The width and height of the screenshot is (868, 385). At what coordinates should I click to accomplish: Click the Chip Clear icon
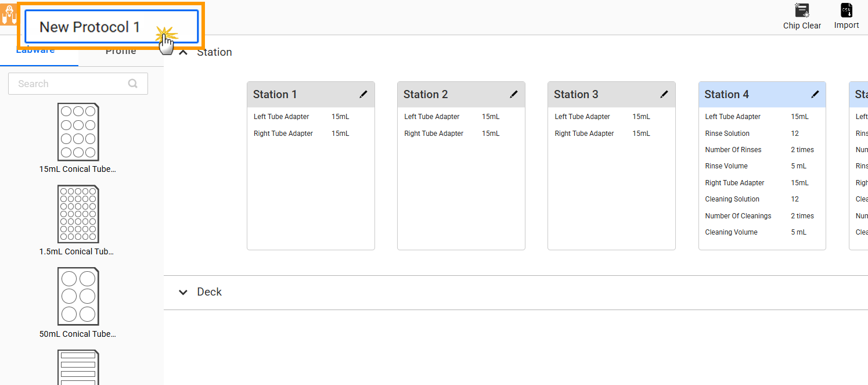[x=802, y=10]
